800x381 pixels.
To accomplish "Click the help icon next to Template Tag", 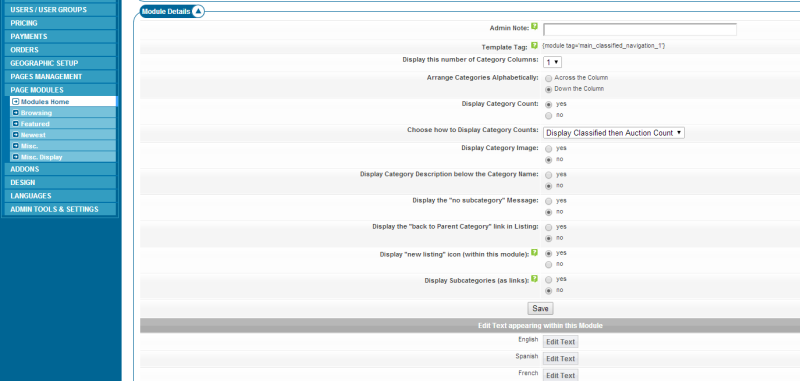I will tap(534, 45).
